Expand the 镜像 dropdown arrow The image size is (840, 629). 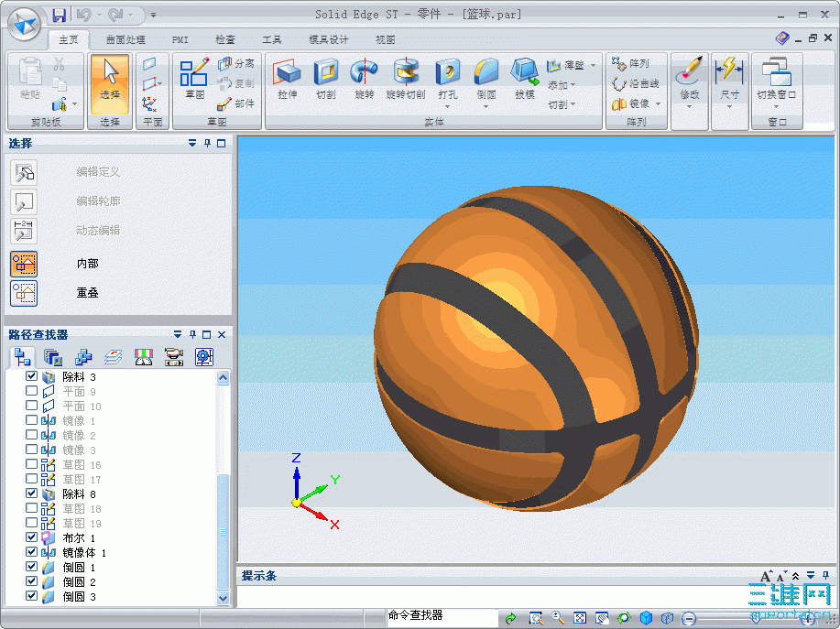pyautogui.click(x=658, y=103)
